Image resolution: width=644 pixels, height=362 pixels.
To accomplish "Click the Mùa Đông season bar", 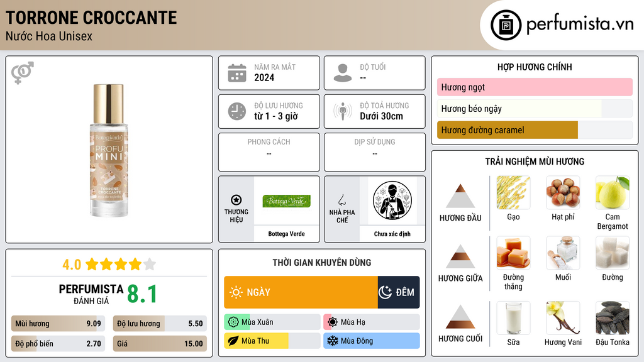I will click(x=372, y=341).
